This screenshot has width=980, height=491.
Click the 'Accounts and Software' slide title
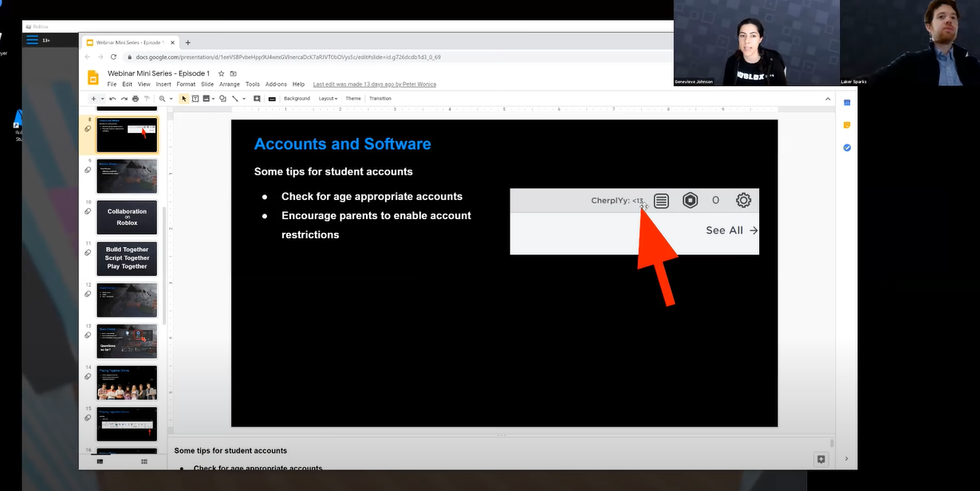[342, 144]
